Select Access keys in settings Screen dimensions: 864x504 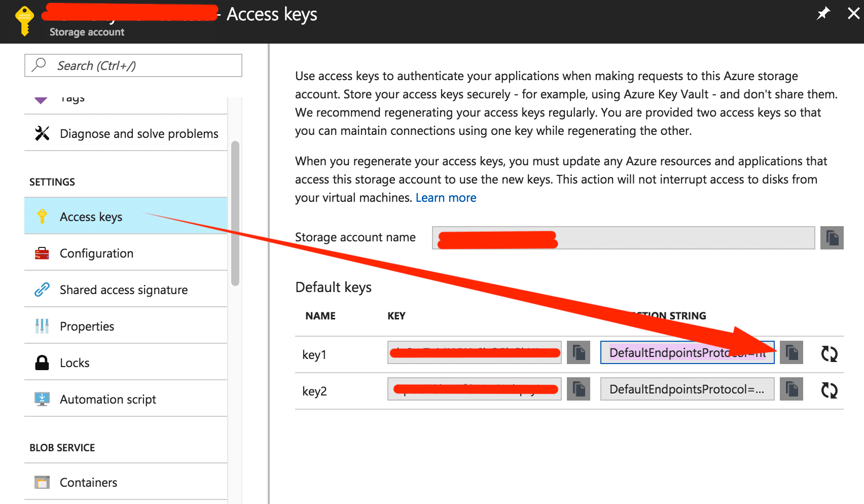click(126, 217)
